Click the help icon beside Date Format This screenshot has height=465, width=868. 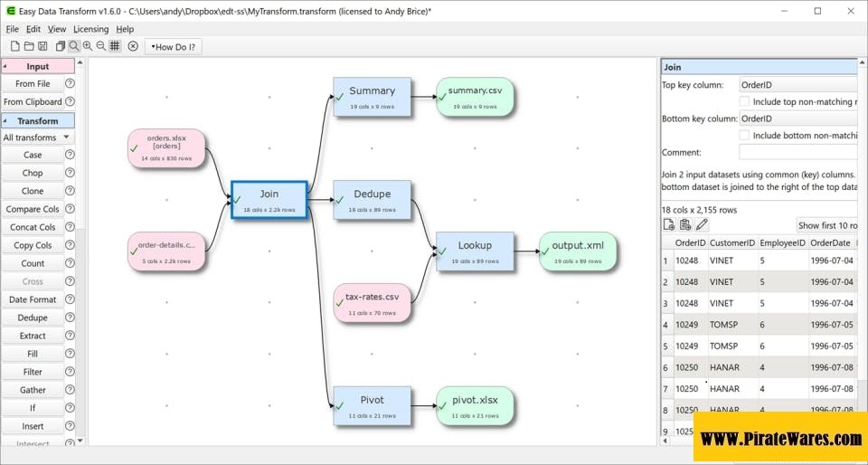pos(70,299)
